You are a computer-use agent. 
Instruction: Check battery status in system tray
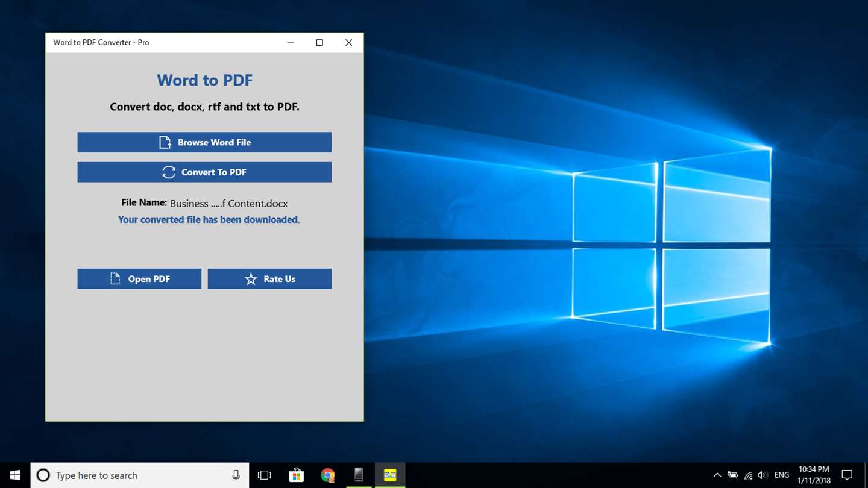pyautogui.click(x=732, y=475)
